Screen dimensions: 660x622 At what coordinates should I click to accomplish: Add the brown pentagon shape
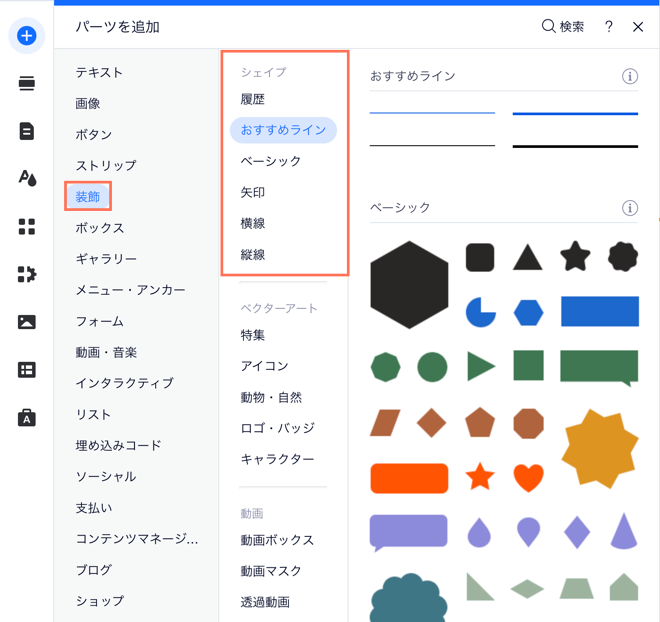click(480, 422)
